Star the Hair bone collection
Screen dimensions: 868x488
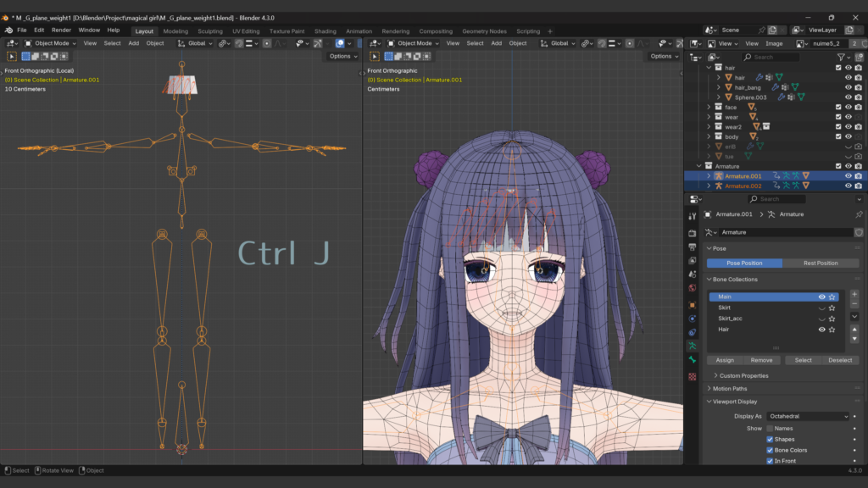(x=832, y=330)
